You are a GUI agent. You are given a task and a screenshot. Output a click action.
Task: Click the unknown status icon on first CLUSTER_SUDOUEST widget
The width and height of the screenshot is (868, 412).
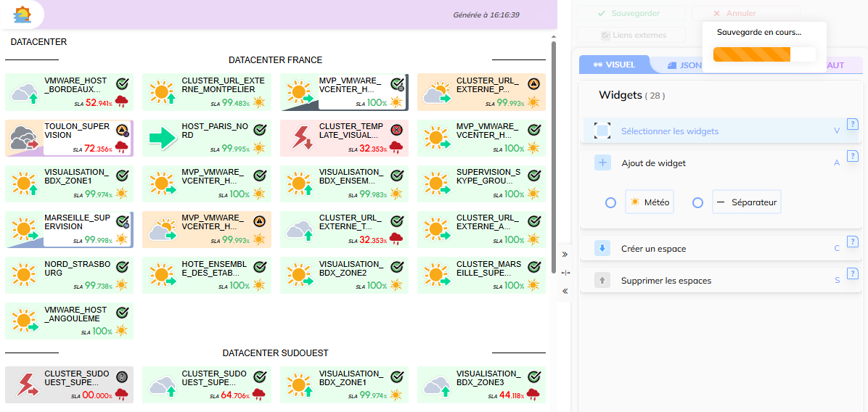click(x=122, y=377)
